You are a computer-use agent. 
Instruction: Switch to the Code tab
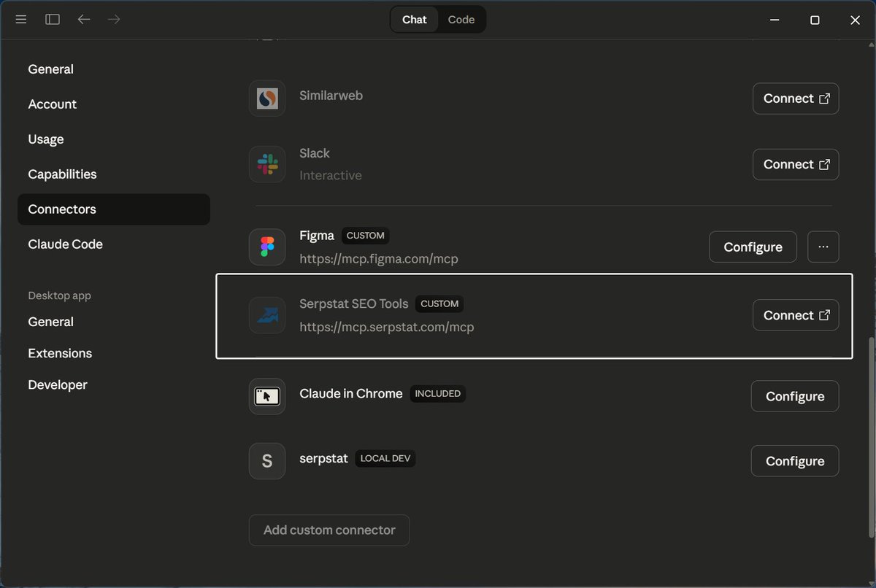461,20
